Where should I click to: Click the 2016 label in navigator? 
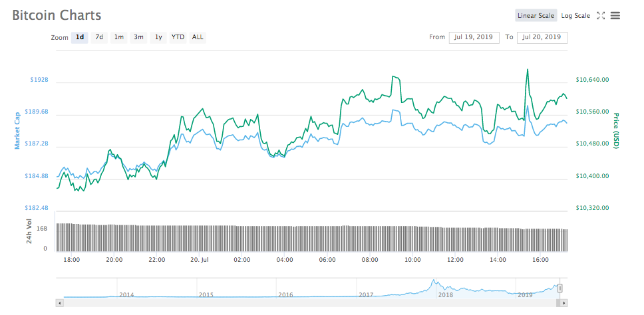[x=285, y=295]
